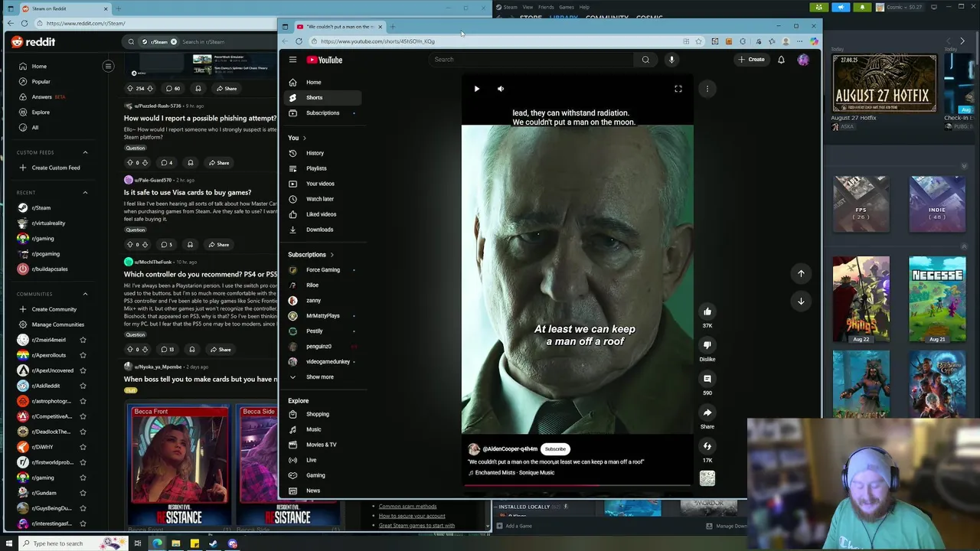980x551 pixels.
Task: Reload the YouTube page in Edge
Action: click(299, 41)
